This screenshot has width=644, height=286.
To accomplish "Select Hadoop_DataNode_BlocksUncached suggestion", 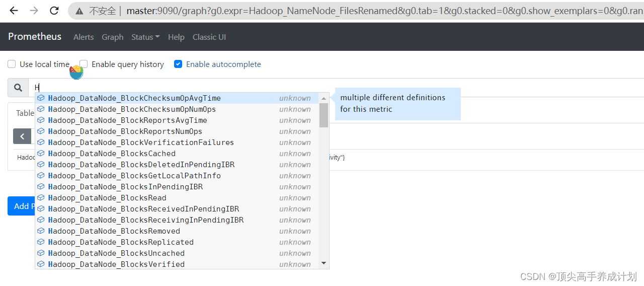I will point(177,253).
